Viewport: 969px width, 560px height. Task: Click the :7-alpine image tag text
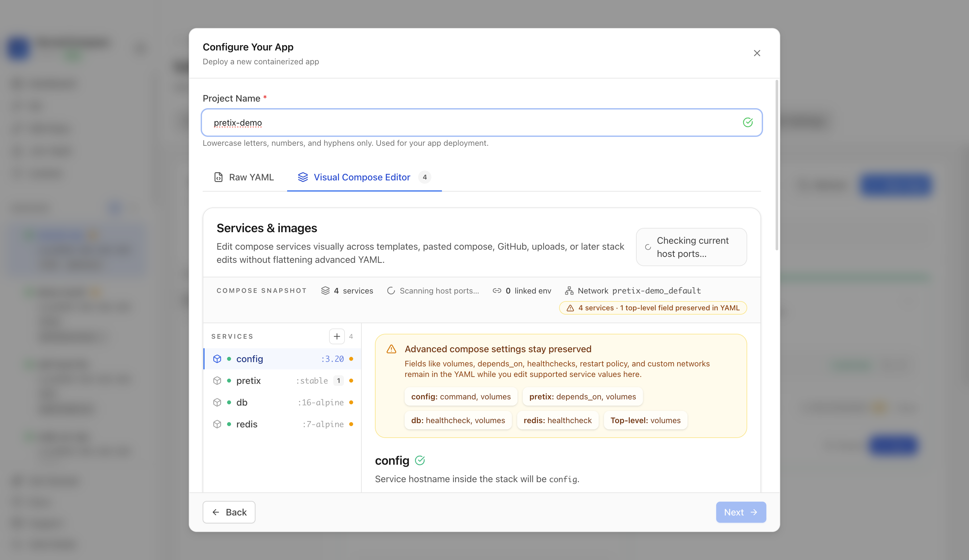pyautogui.click(x=323, y=424)
